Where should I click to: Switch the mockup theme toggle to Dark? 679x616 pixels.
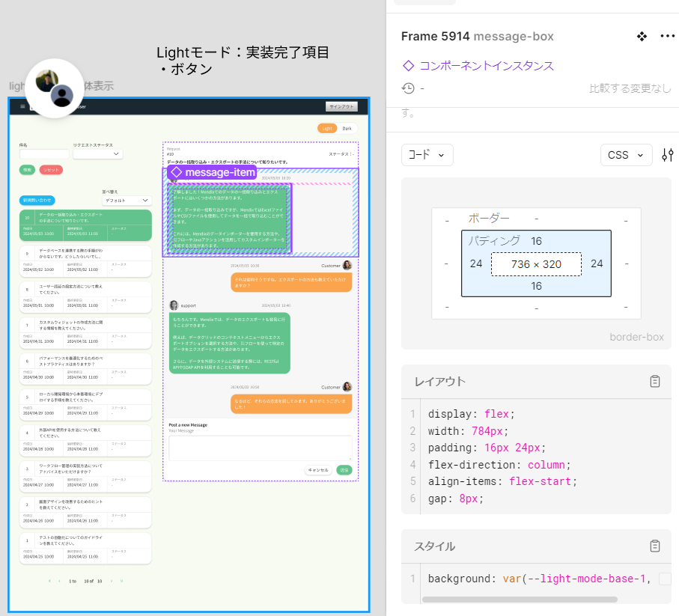coord(347,128)
